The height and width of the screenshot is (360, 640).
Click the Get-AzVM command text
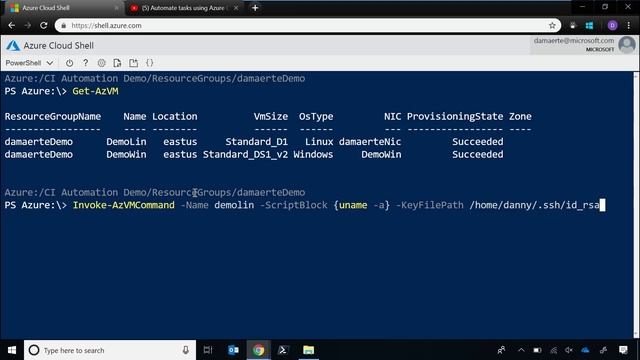click(95, 91)
